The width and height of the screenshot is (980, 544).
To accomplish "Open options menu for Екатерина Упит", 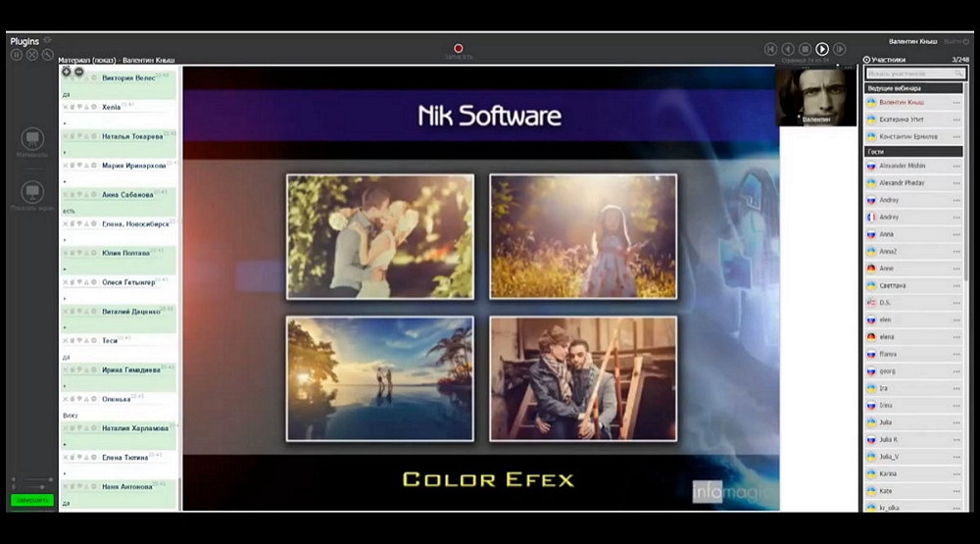I will [956, 120].
